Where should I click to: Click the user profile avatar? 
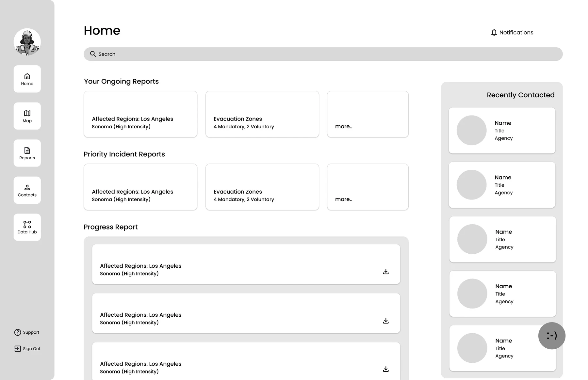tap(27, 42)
